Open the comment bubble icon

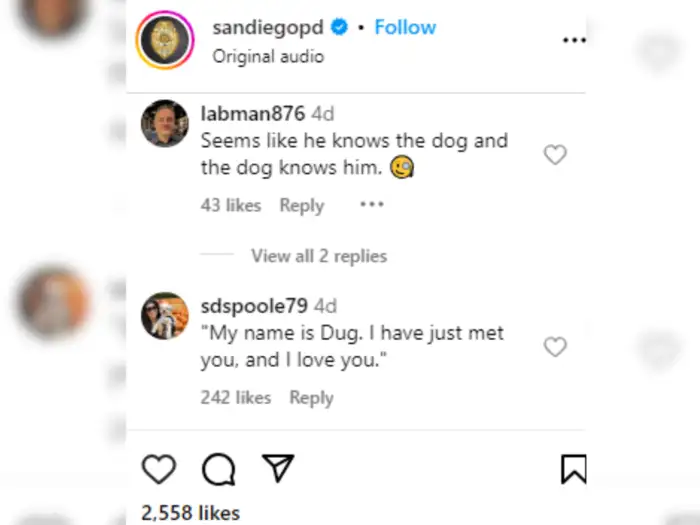point(218,469)
